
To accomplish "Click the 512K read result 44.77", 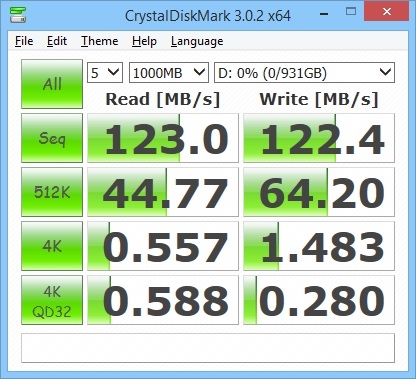I will click(163, 192).
